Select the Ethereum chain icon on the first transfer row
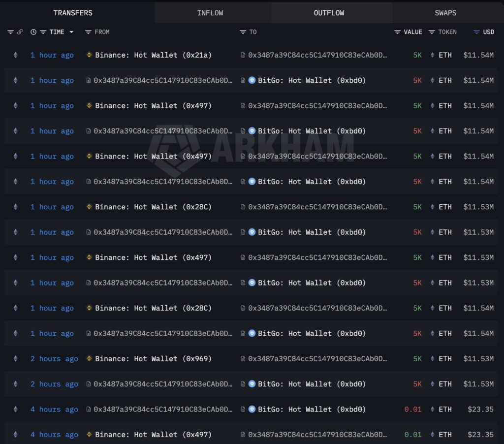 pos(15,55)
